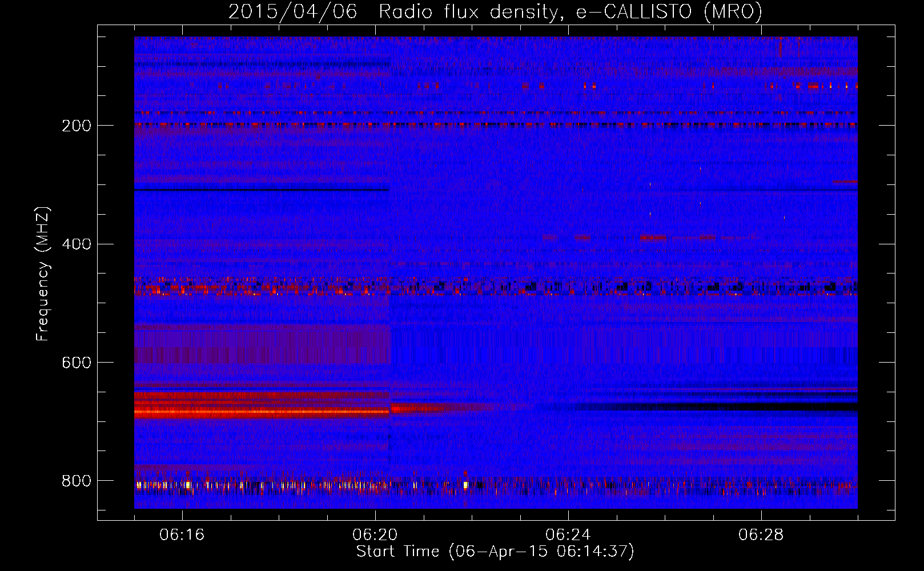924x571 pixels.
Task: Click the date "2015/04/06" in the title
Action: click(x=292, y=11)
